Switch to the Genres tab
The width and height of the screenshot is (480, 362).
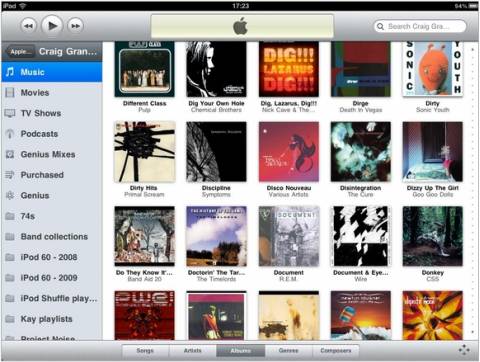pos(288,351)
